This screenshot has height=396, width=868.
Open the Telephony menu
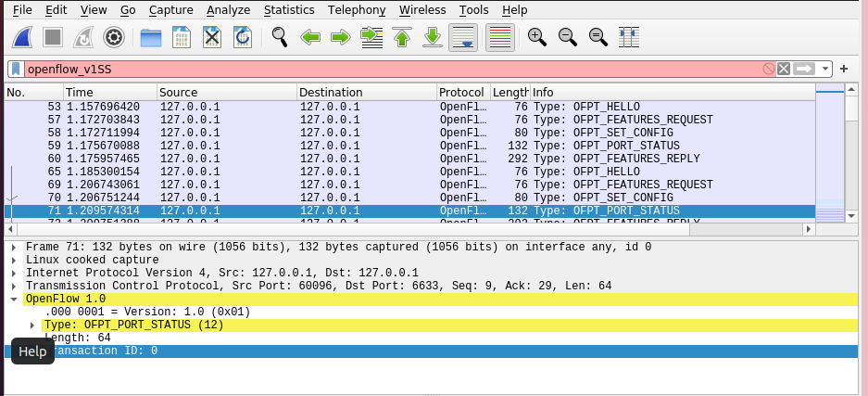357,10
